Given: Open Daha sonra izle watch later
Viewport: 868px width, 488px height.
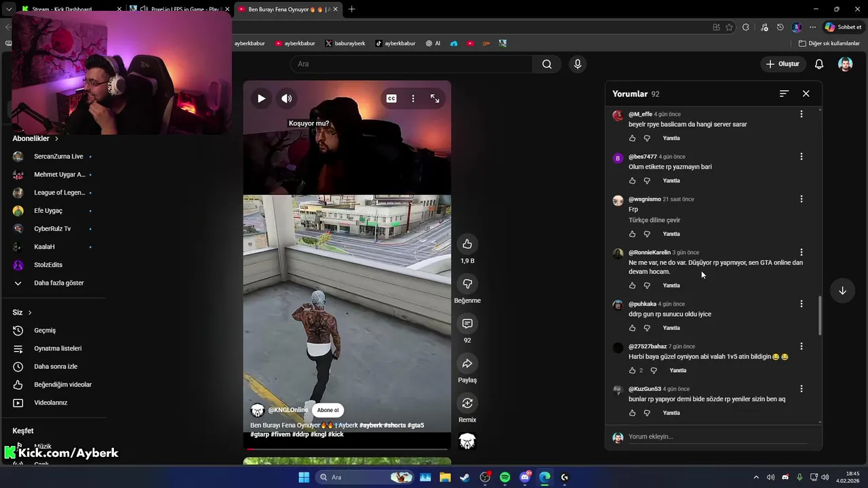Looking at the screenshot, I should (54, 367).
